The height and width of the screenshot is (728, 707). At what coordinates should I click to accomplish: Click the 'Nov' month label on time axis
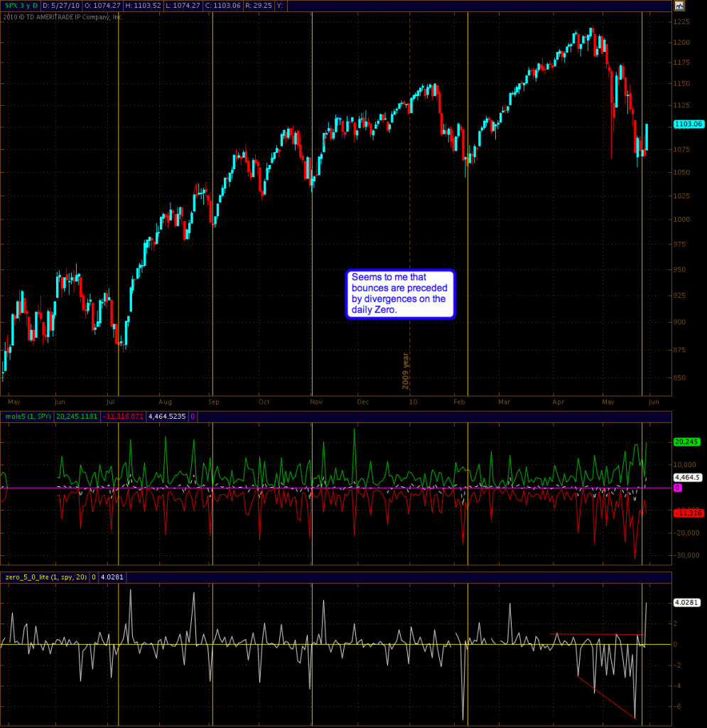(316, 402)
